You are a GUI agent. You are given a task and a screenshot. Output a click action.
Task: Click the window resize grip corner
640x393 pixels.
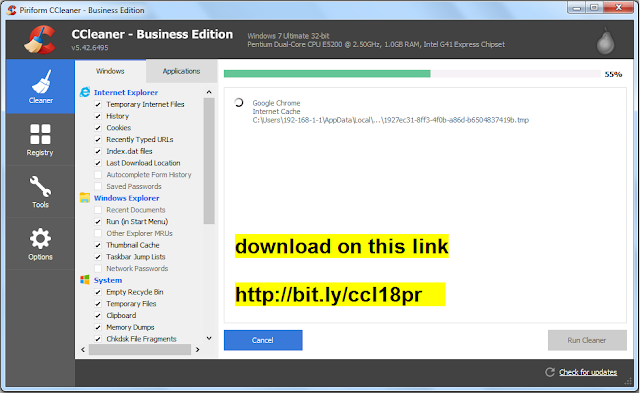(x=628, y=381)
